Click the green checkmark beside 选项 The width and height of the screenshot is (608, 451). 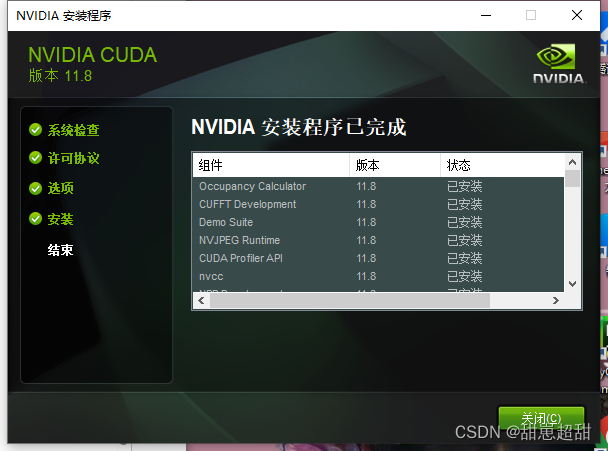click(x=35, y=188)
